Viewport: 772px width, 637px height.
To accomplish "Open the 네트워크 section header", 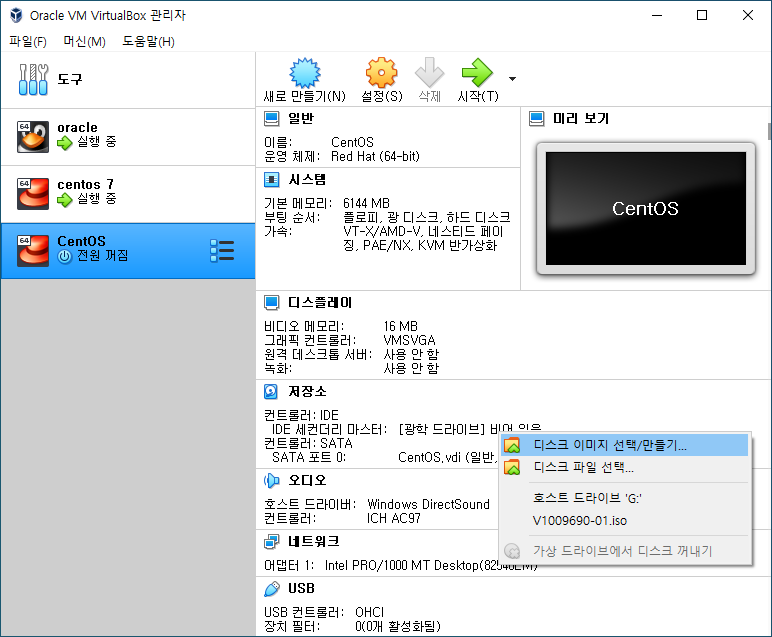I will tap(314, 541).
